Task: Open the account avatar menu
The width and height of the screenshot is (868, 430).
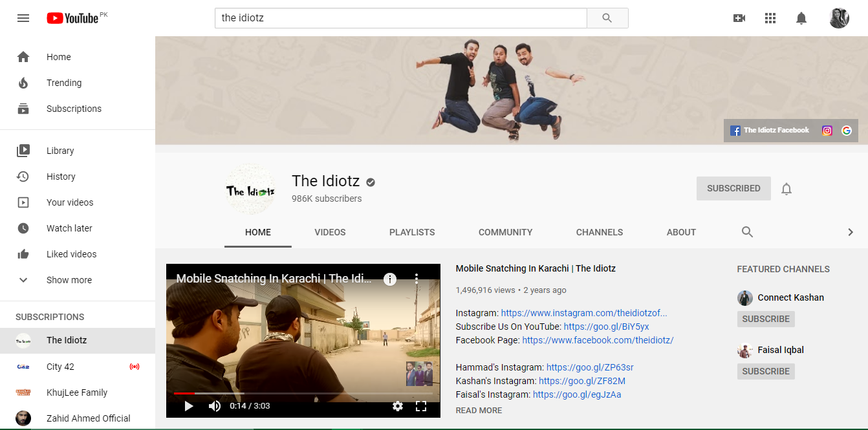Action: (x=840, y=18)
